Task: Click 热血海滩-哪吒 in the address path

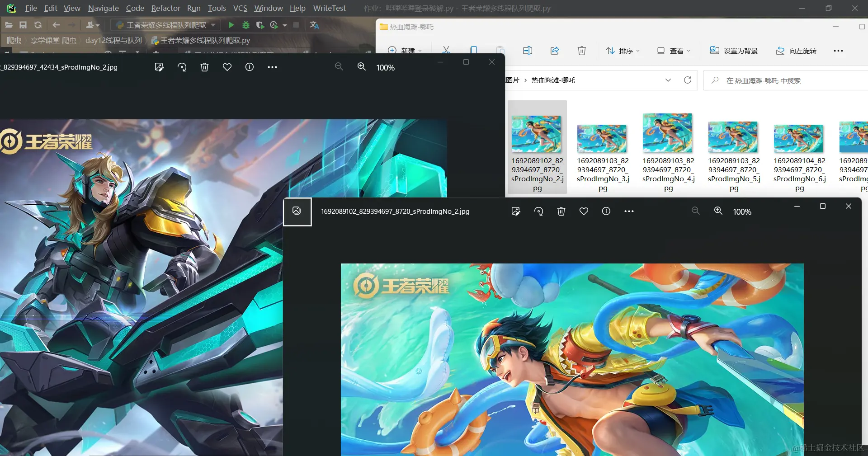Action: (553, 80)
